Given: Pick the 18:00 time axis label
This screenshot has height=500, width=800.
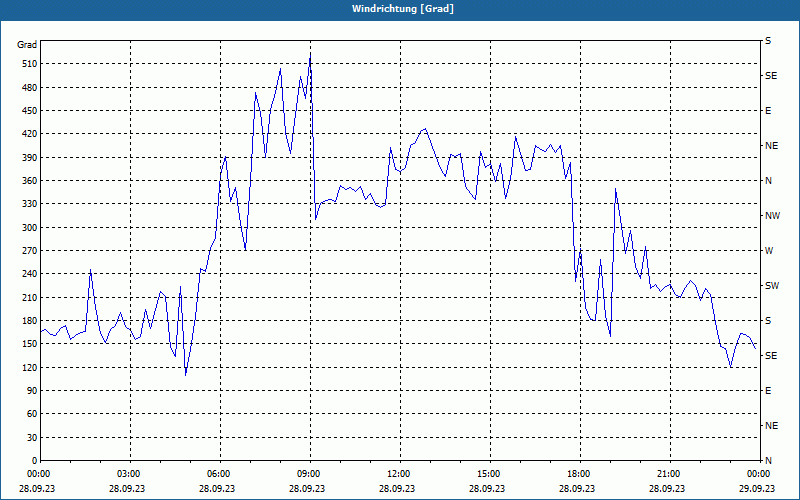Looking at the screenshot, I should (579, 474).
